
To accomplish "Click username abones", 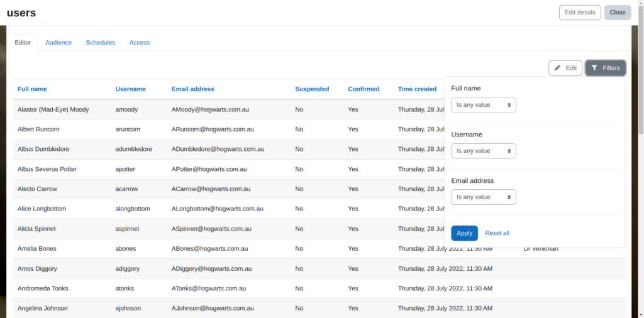I will 126,248.
